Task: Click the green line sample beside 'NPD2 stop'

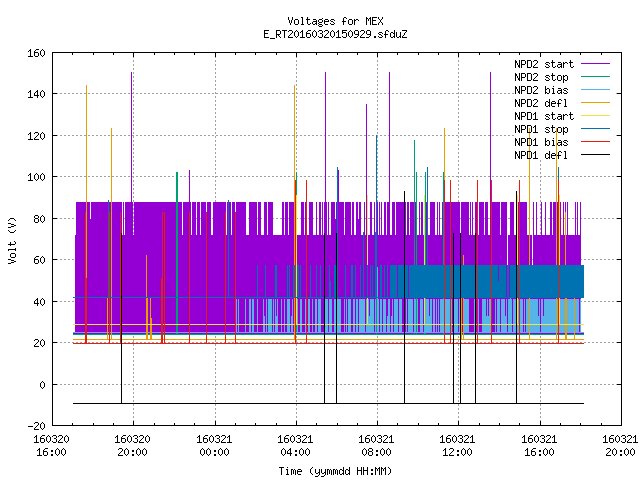Action: click(595, 77)
